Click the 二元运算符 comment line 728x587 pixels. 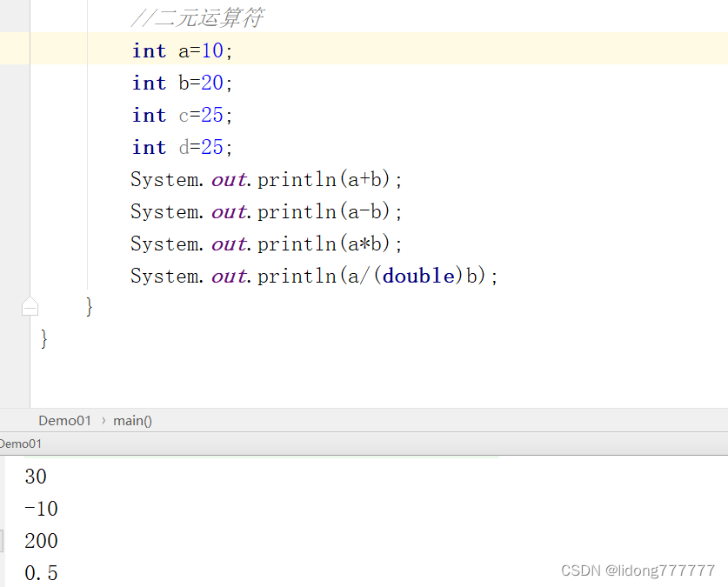198,18
